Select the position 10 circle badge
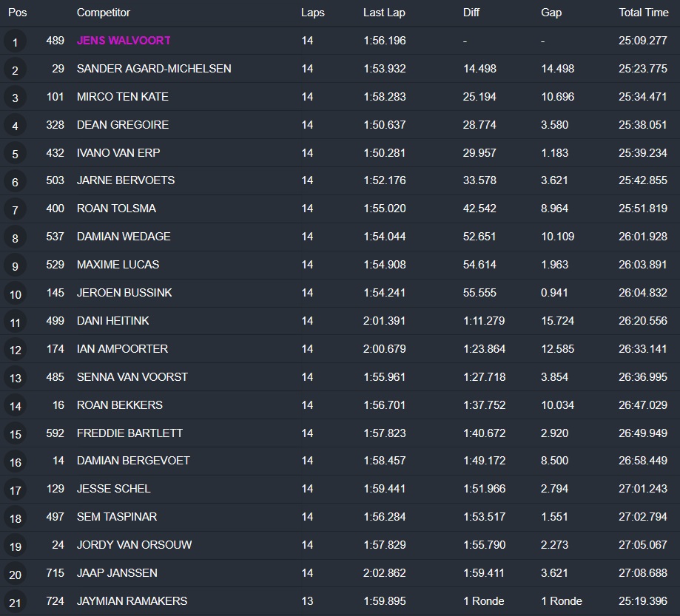Viewport: 680px width, 616px height. [15, 294]
